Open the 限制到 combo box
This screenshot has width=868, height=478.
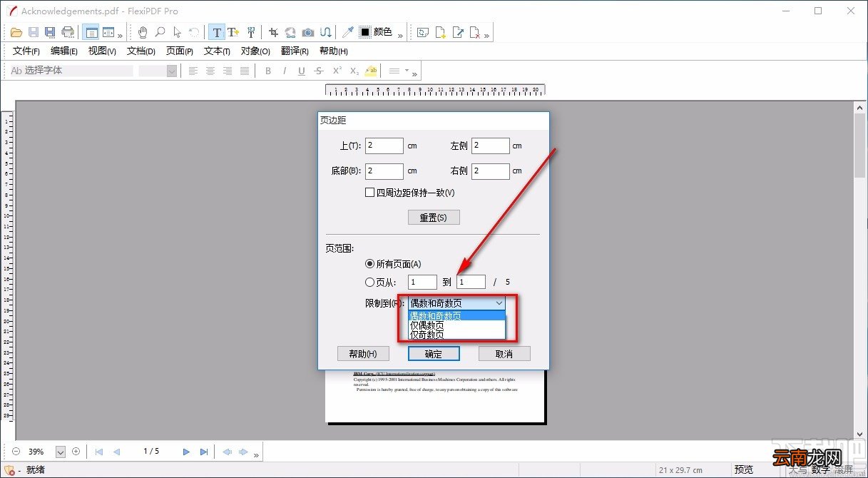click(x=456, y=303)
